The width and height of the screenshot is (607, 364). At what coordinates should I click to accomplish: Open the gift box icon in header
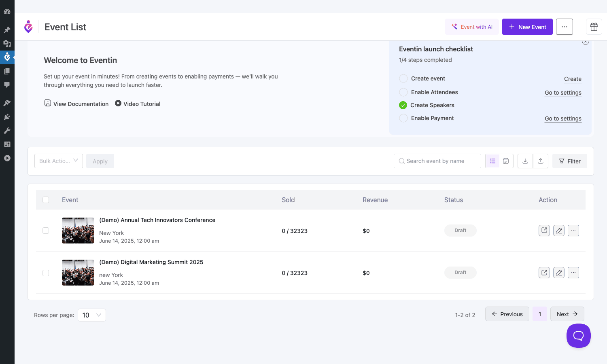(x=594, y=27)
